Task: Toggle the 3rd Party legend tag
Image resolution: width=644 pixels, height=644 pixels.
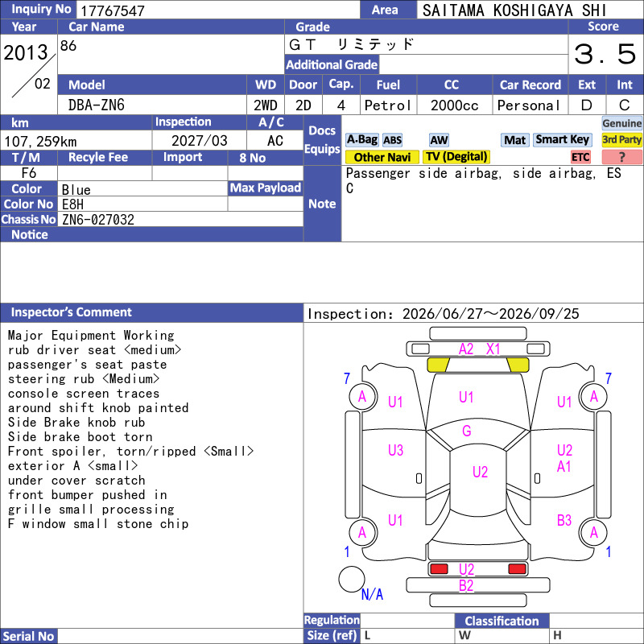Action: click(x=621, y=140)
